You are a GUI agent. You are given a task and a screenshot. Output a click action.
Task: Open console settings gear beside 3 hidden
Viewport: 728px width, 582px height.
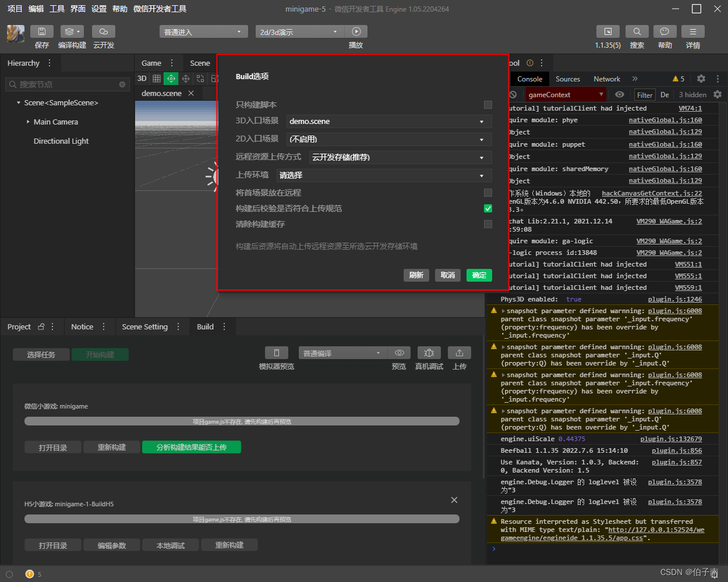tap(718, 94)
